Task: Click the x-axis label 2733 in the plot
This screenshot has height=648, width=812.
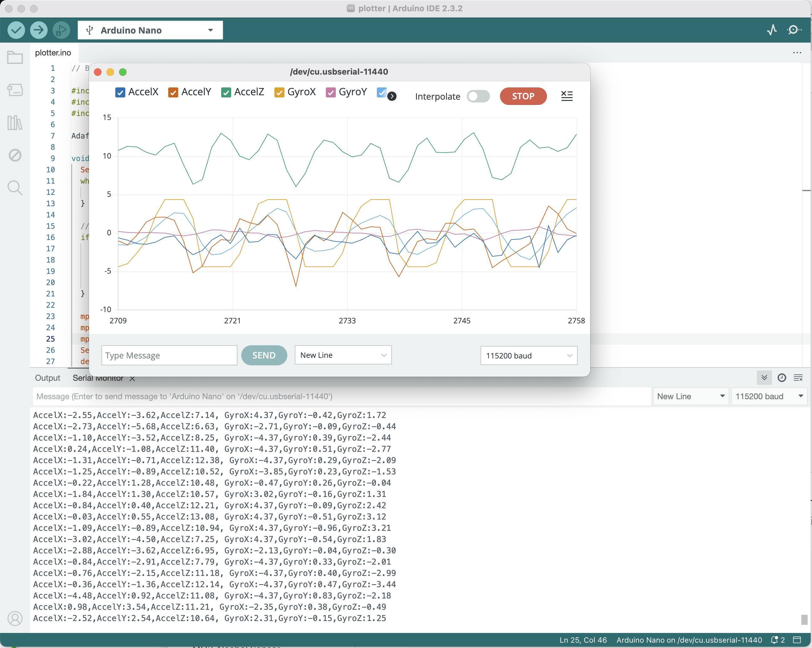Action: coord(347,321)
